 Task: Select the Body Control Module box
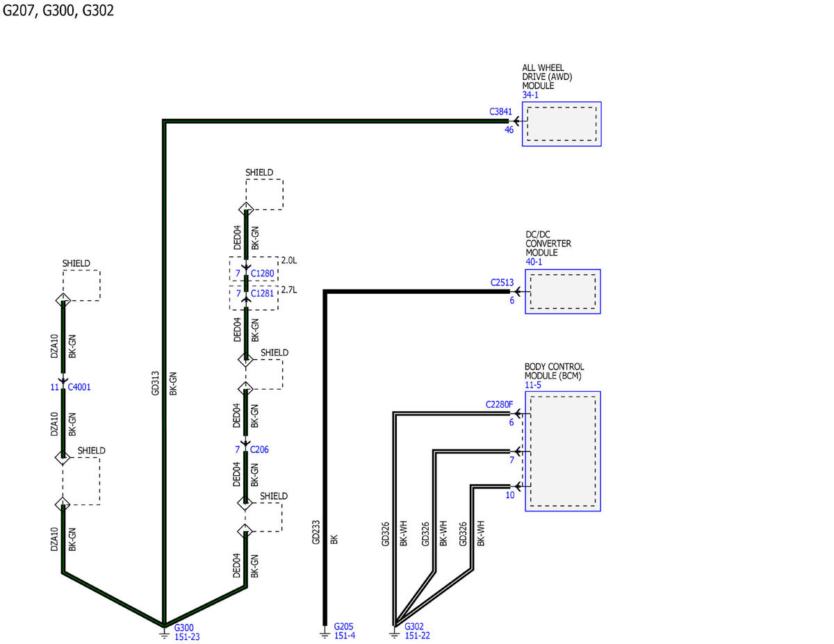[562, 451]
